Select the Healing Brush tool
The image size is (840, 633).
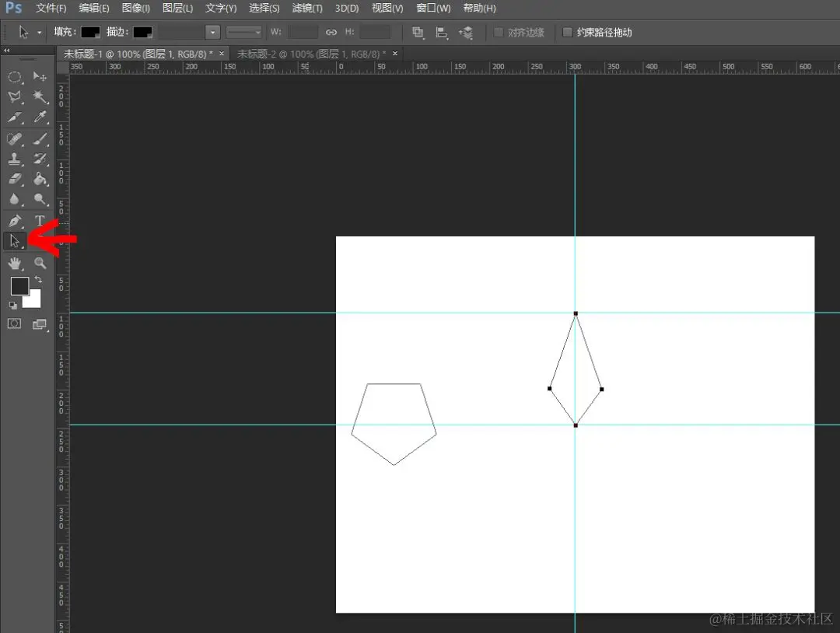(15, 139)
